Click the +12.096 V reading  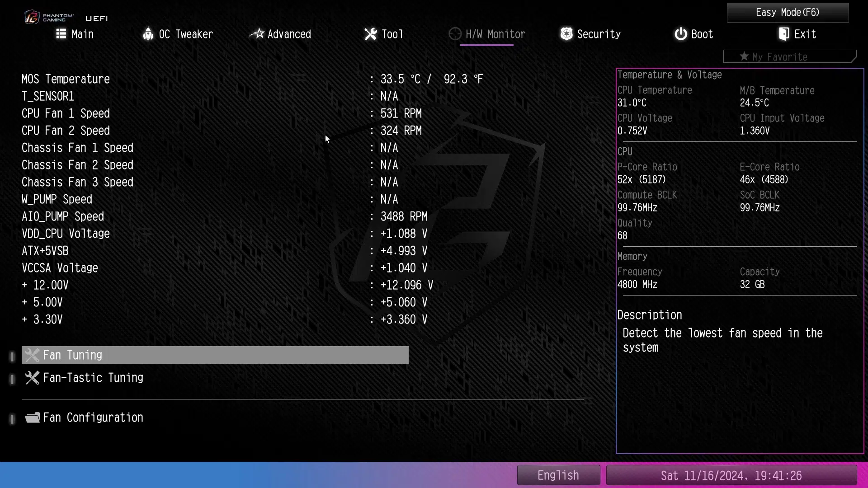[x=407, y=285]
